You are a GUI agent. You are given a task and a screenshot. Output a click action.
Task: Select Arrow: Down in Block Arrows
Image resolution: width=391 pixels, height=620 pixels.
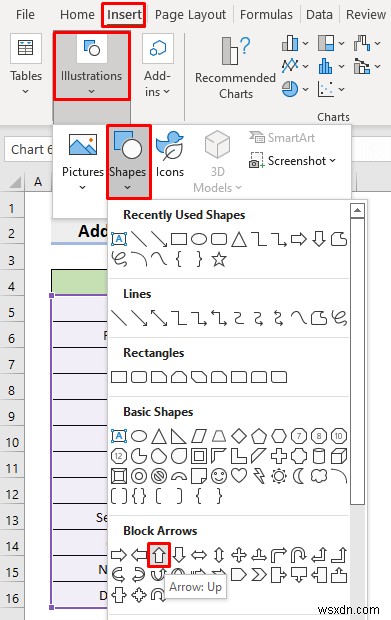pyautogui.click(x=179, y=555)
